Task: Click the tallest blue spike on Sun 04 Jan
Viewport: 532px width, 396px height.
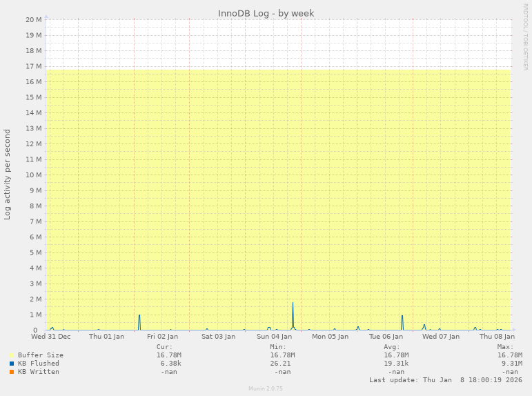Action: 293,315
